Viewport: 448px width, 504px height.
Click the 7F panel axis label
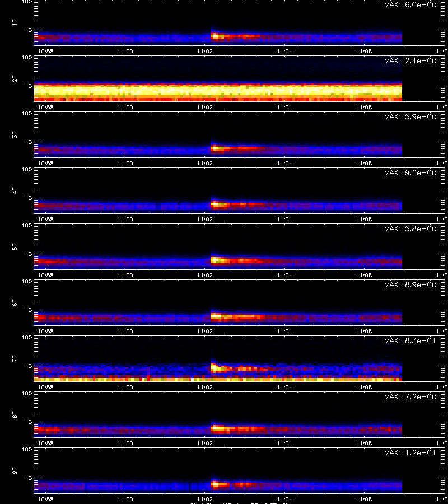[x=14, y=358]
